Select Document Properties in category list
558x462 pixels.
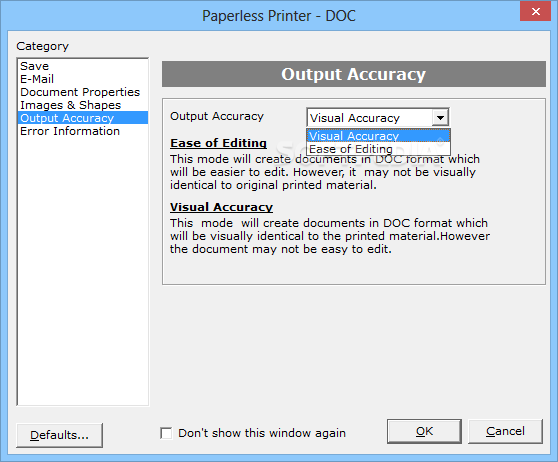[x=83, y=92]
